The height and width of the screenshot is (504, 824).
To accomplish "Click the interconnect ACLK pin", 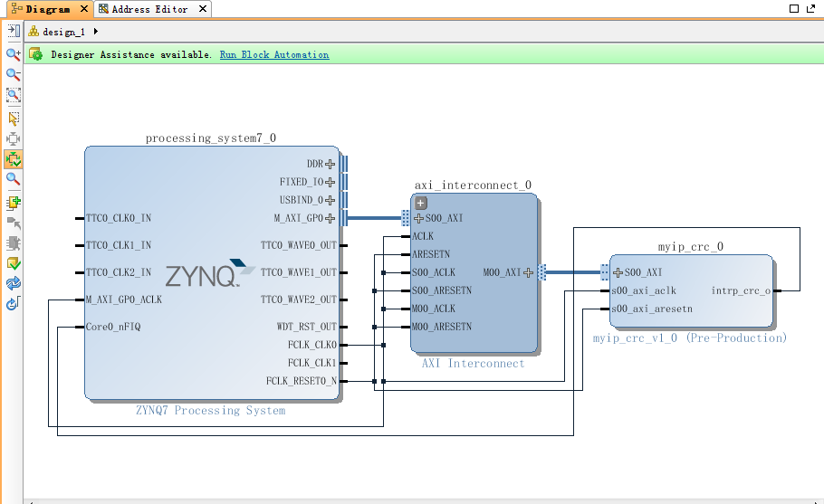I will click(423, 236).
